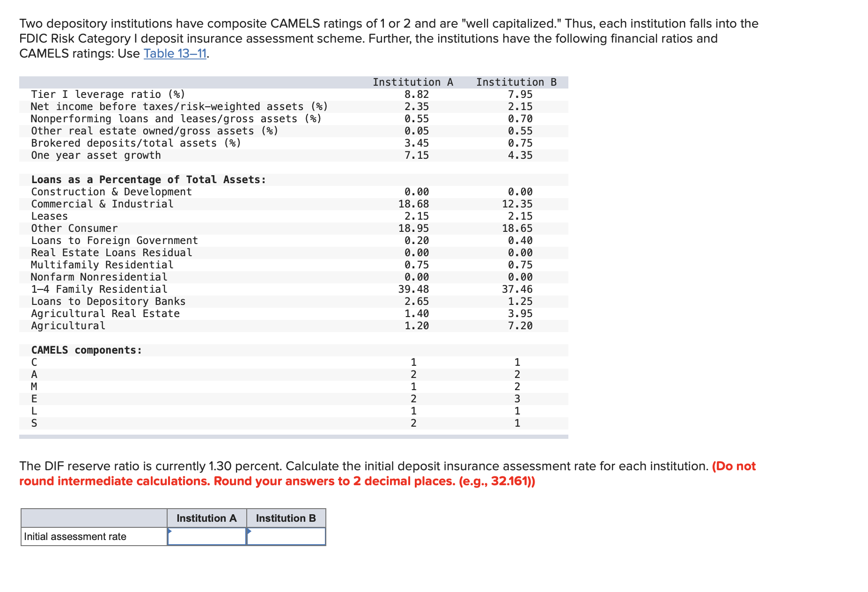Viewport: 868px width, 592px height.
Task: Select the Agricultural Real Estate row
Action: point(105,313)
